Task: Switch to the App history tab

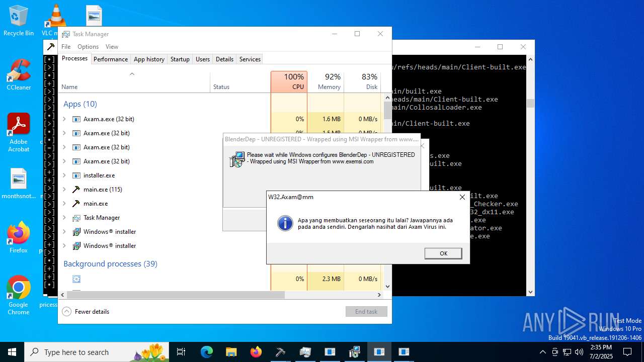Action: (x=149, y=59)
